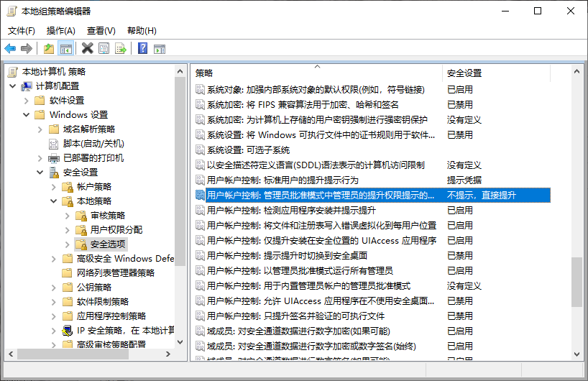The image size is (588, 381).
Task: Click the IP 安全策略 node icon
Action: (x=68, y=331)
